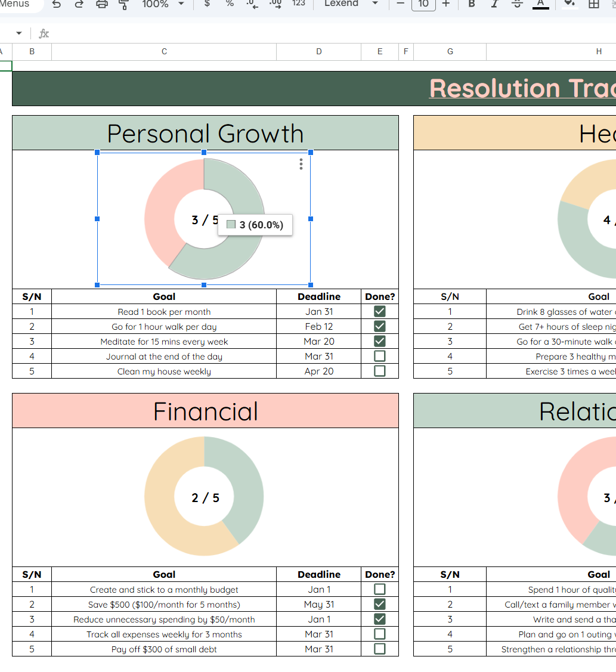This screenshot has width=616, height=672.
Task: Format as currency with dollar button
Action: click(207, 4)
